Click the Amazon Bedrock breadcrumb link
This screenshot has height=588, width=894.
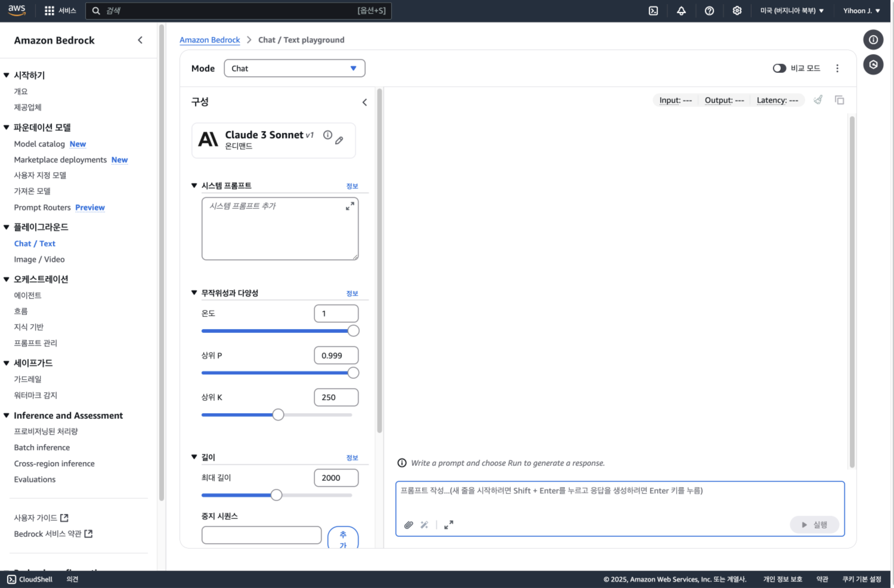(x=209, y=40)
